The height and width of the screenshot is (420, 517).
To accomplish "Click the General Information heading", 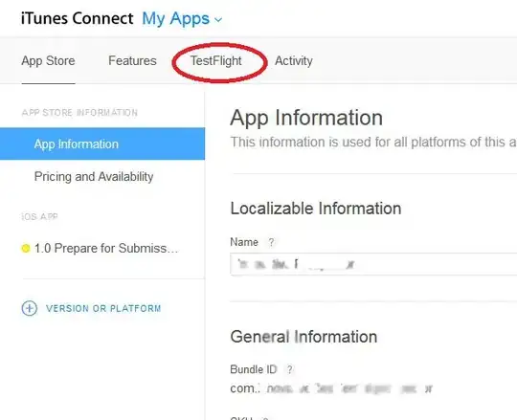I will pos(303,337).
